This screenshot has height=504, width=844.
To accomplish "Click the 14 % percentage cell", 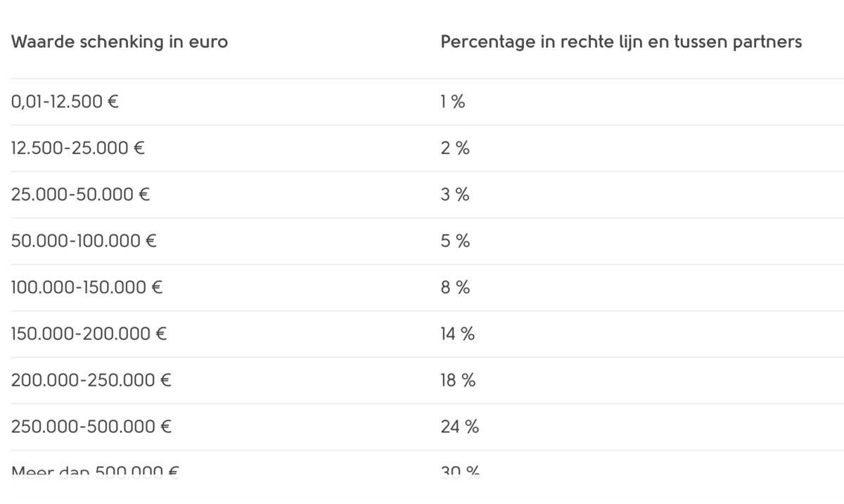I will coord(458,334).
